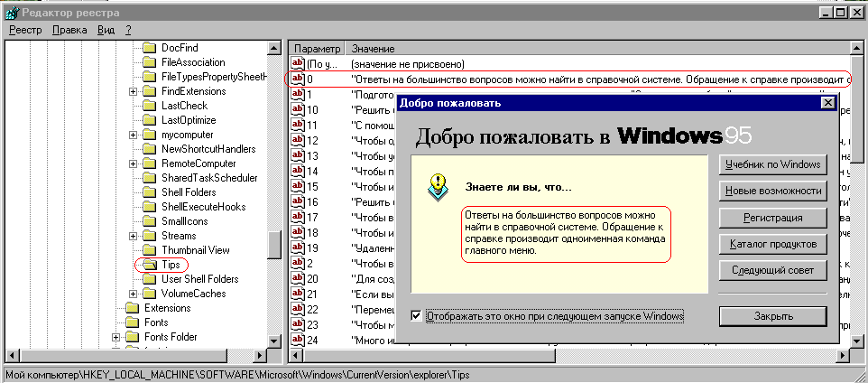This screenshot has height=383, width=868.
Task: Click the Extensions folder icon
Action: [x=132, y=308]
